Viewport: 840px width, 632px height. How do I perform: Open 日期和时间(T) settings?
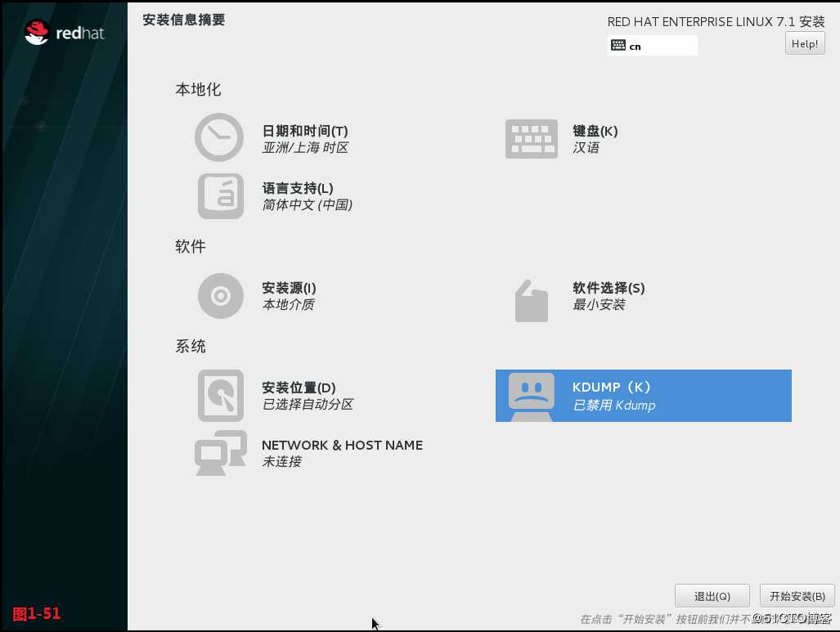pos(305,131)
